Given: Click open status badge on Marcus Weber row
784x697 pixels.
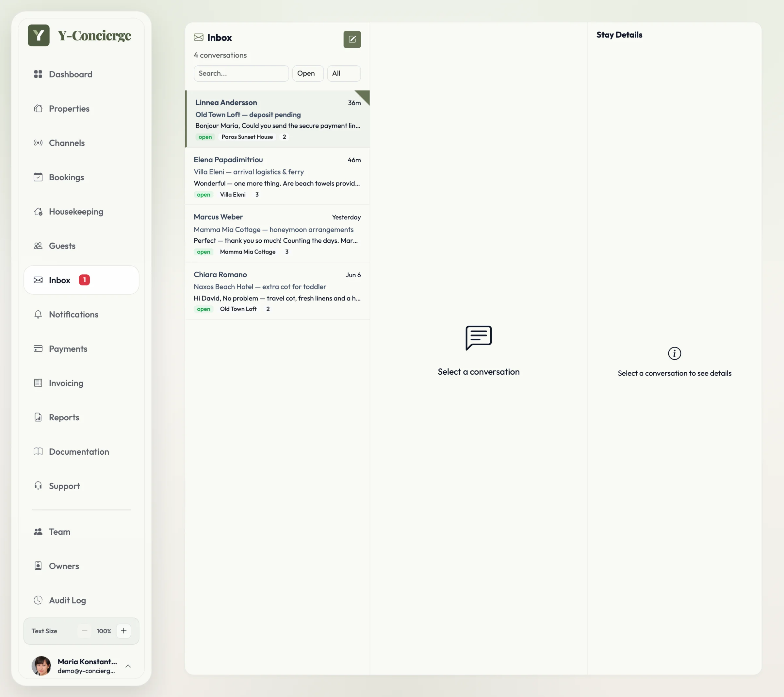Looking at the screenshot, I should [204, 251].
